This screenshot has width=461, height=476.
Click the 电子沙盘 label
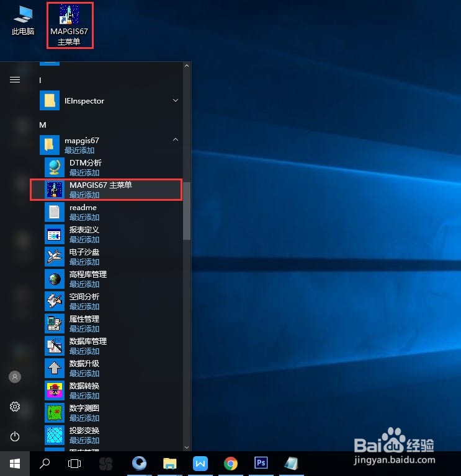tap(84, 252)
